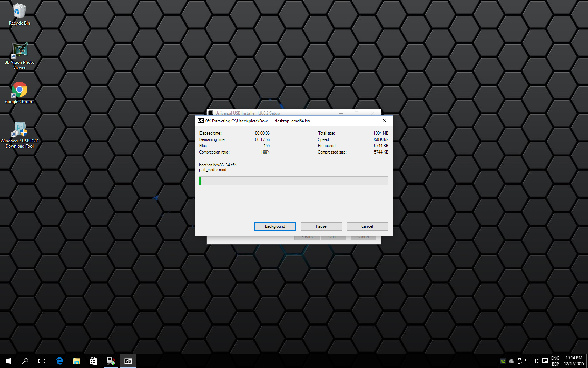Open the Recycle Bin desktop icon
Image resolution: width=588 pixels, height=368 pixels.
click(20, 14)
